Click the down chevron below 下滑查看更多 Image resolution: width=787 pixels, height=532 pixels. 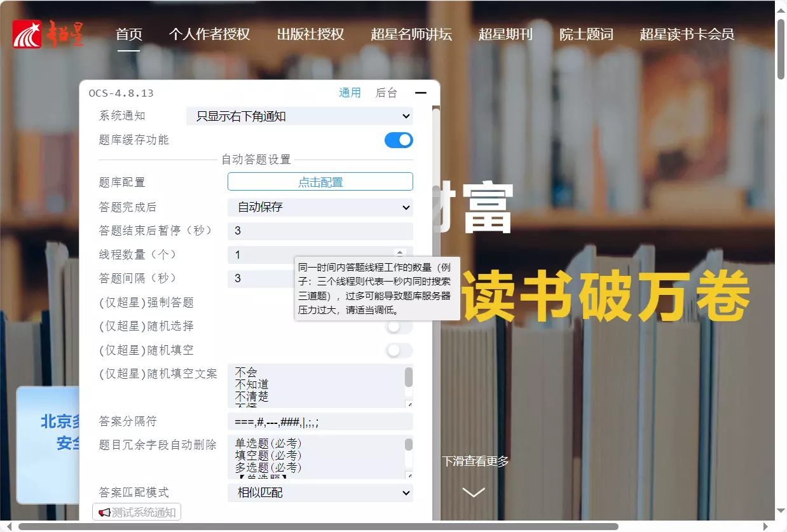[x=474, y=492]
